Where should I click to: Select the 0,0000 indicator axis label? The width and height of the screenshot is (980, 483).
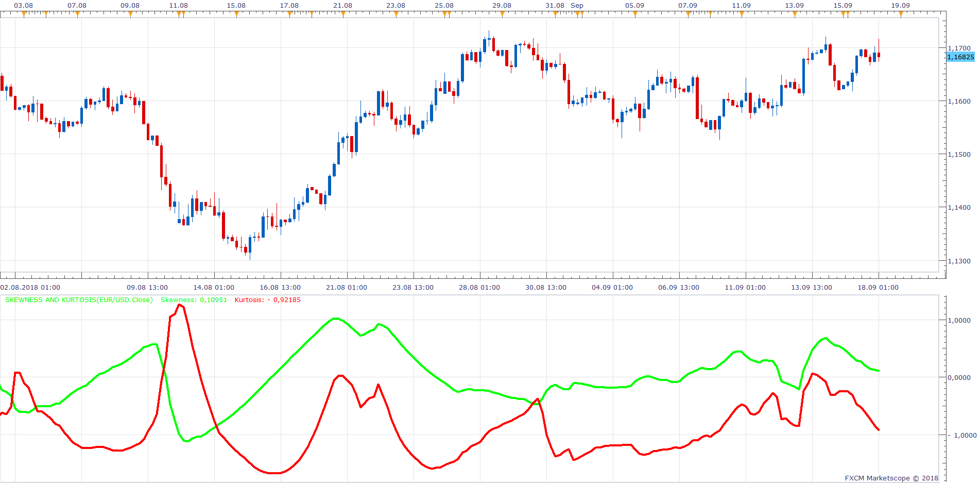pyautogui.click(x=959, y=378)
